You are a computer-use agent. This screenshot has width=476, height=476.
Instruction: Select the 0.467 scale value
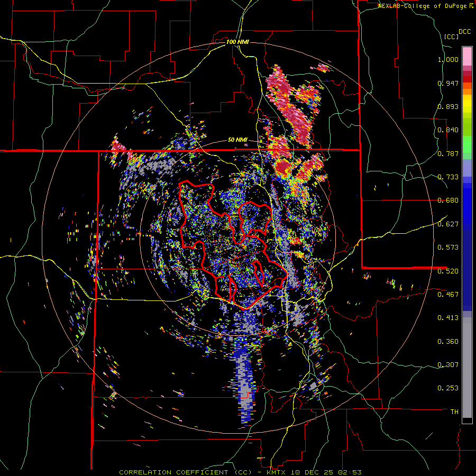pos(448,294)
